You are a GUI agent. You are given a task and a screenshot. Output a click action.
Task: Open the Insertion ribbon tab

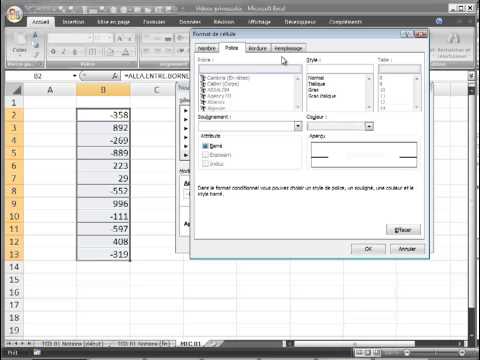(x=73, y=22)
